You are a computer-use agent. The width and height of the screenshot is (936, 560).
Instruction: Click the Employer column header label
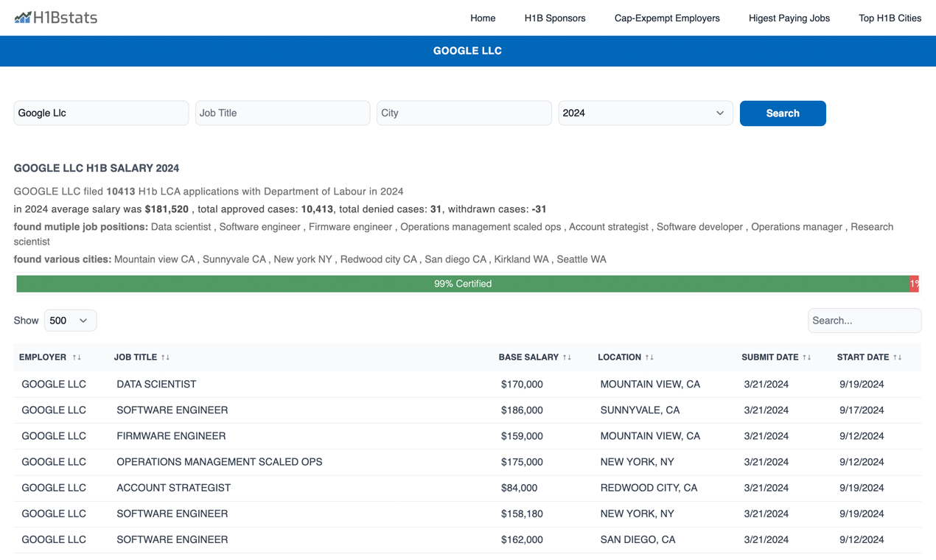43,357
